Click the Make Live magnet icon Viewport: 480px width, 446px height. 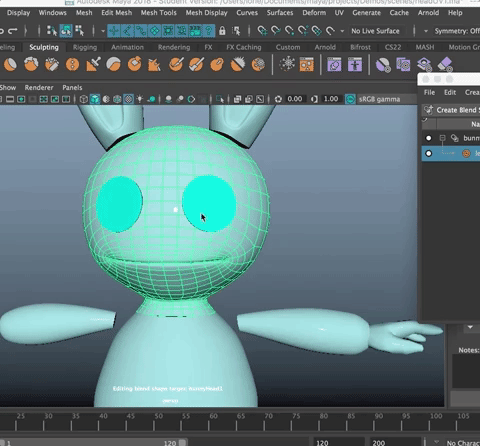tap(330, 31)
